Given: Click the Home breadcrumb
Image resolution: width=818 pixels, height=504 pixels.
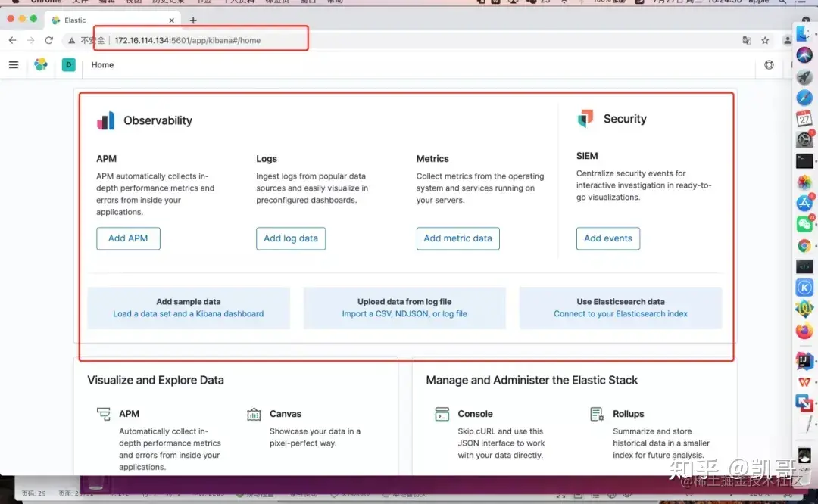Looking at the screenshot, I should [102, 64].
